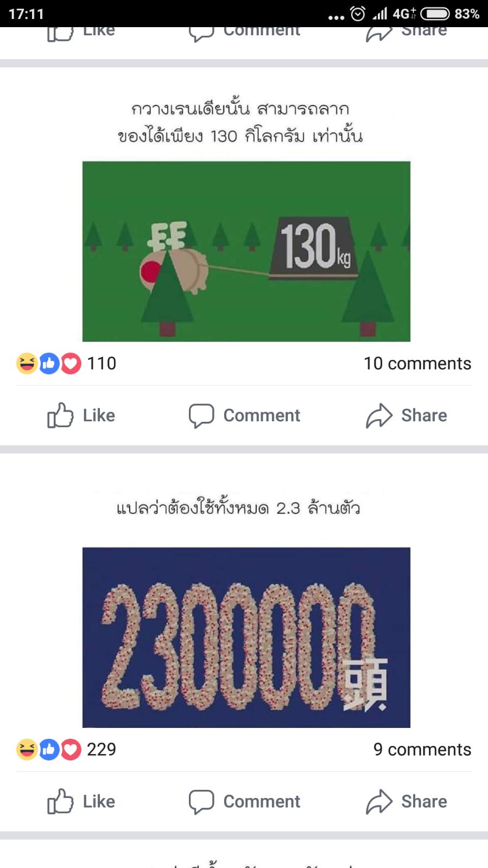Open the 10 comments link
This screenshot has height=868, width=488.
pyautogui.click(x=417, y=363)
